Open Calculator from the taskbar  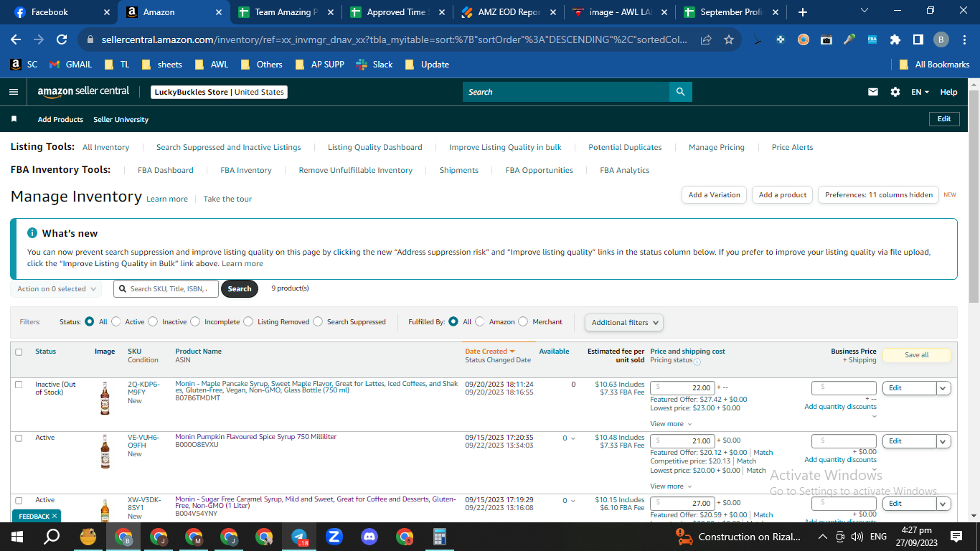(440, 537)
